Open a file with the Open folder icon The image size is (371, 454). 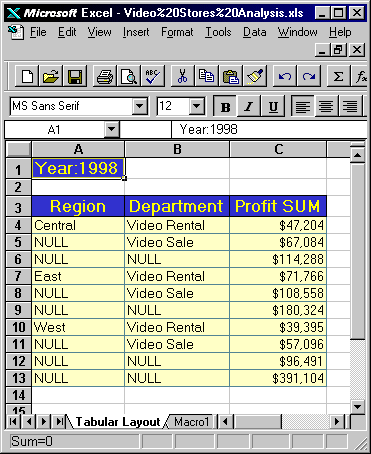pyautogui.click(x=51, y=76)
